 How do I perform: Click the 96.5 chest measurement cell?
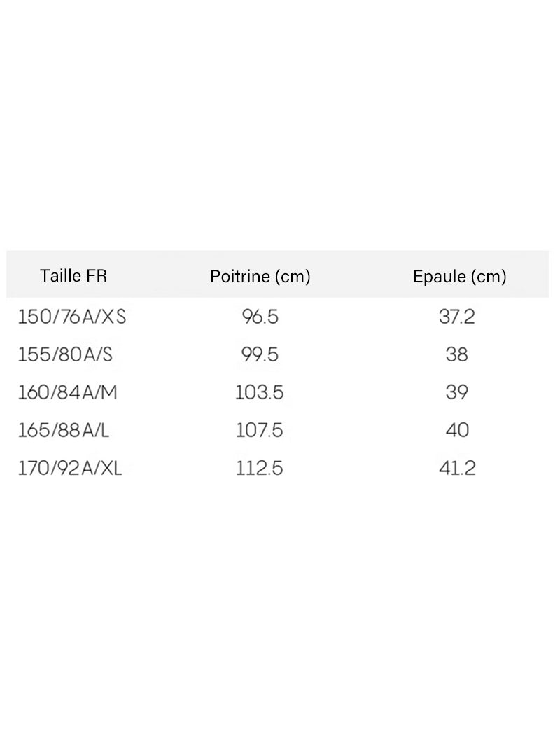coord(260,317)
